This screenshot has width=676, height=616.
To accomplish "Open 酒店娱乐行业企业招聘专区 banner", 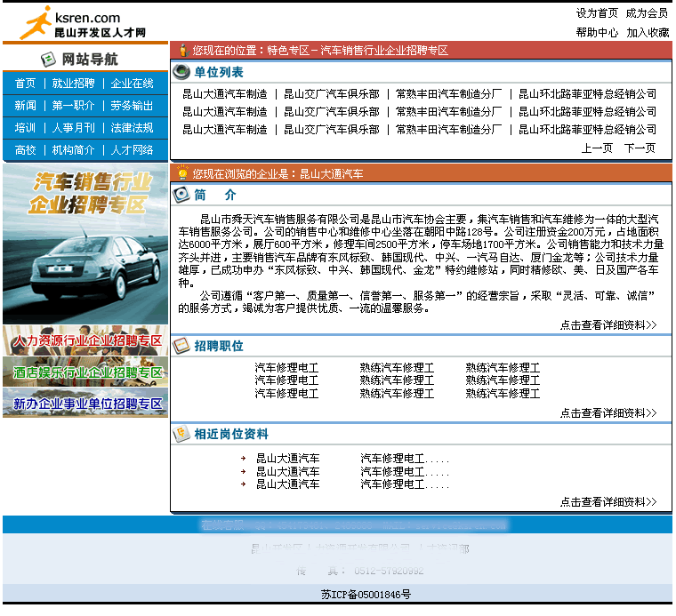I will point(85,372).
